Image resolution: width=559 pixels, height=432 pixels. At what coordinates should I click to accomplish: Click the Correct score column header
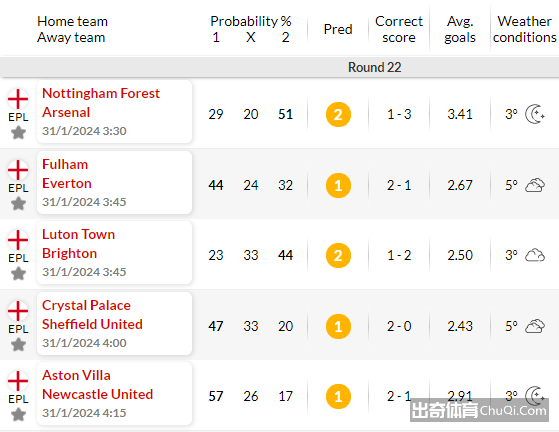tap(399, 29)
